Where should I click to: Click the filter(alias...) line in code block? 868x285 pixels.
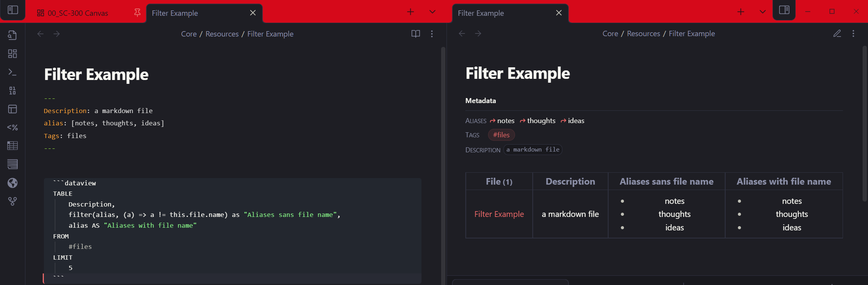click(x=204, y=215)
